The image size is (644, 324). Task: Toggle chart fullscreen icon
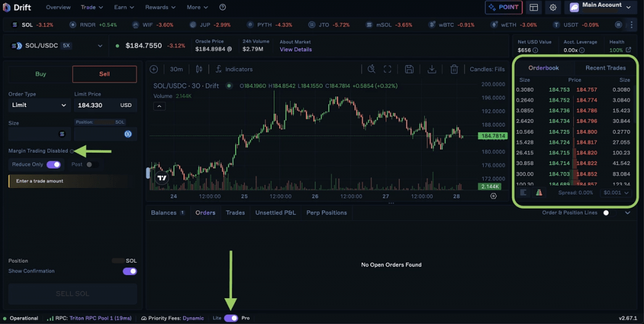pyautogui.click(x=387, y=70)
